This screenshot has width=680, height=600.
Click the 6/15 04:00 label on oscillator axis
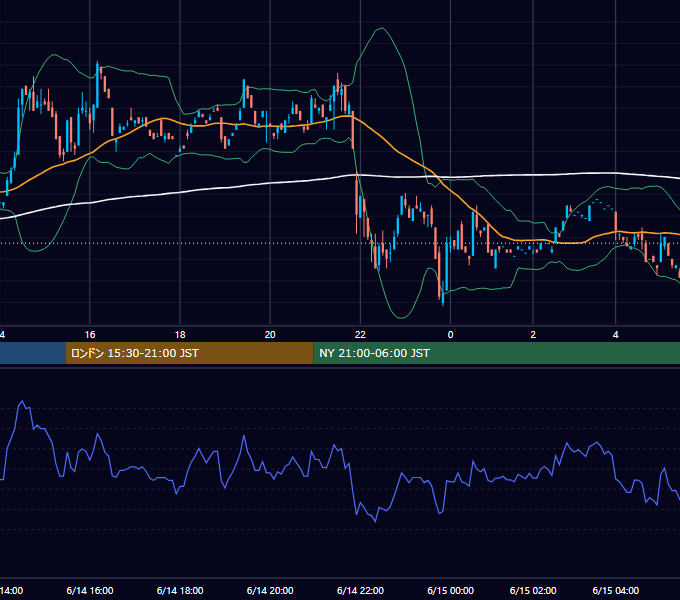[x=615, y=590]
